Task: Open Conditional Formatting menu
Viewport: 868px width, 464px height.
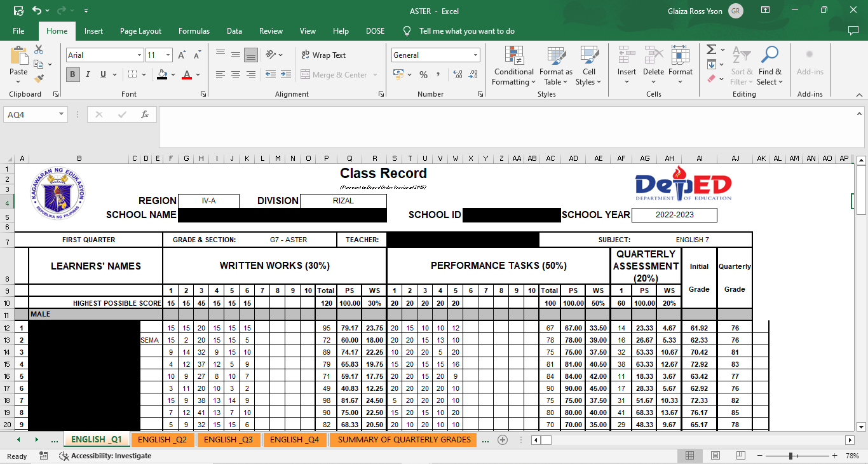Action: (514, 65)
